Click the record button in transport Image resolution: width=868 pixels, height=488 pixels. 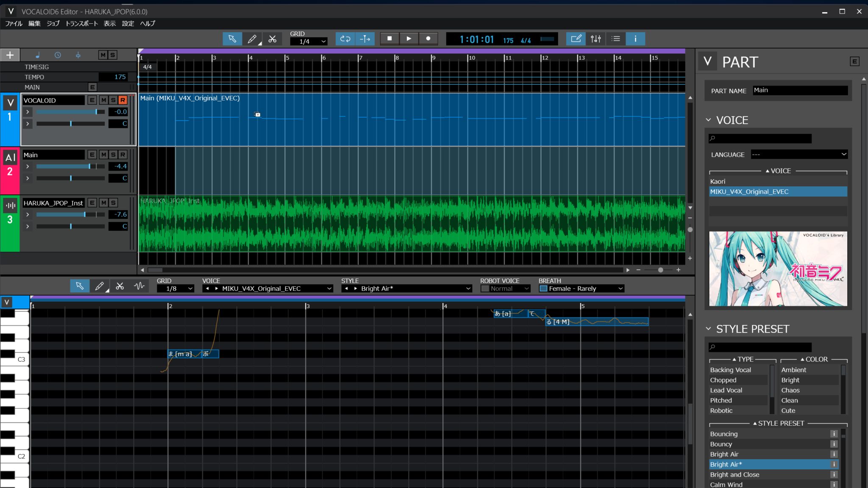pos(428,39)
